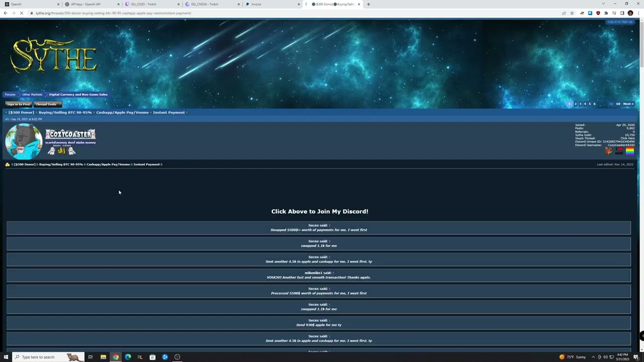Open the blue S extension icon

pyautogui.click(x=590, y=13)
